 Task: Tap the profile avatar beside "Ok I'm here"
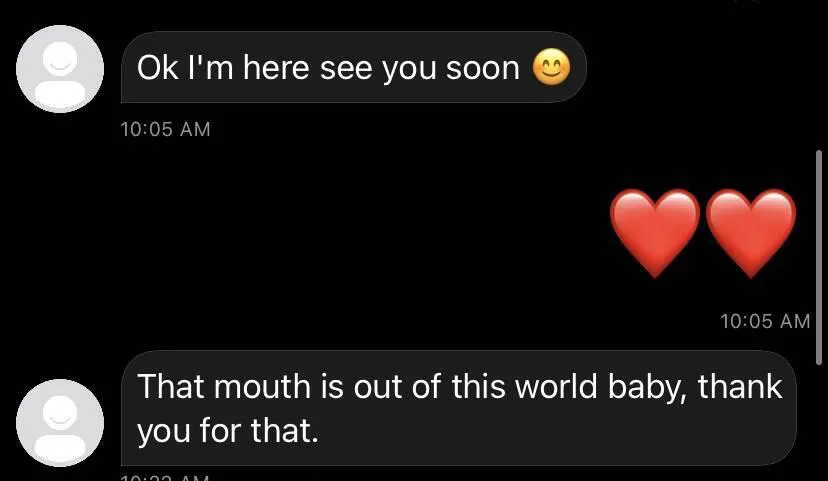60,69
